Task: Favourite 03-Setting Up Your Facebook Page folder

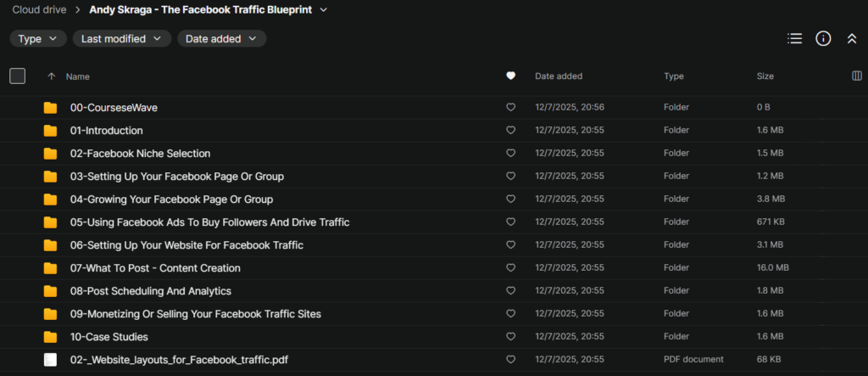Action: (x=511, y=176)
